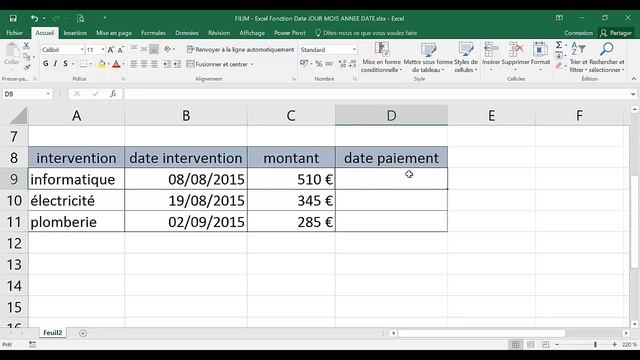Cut the selection with the scissors icon

26,46
